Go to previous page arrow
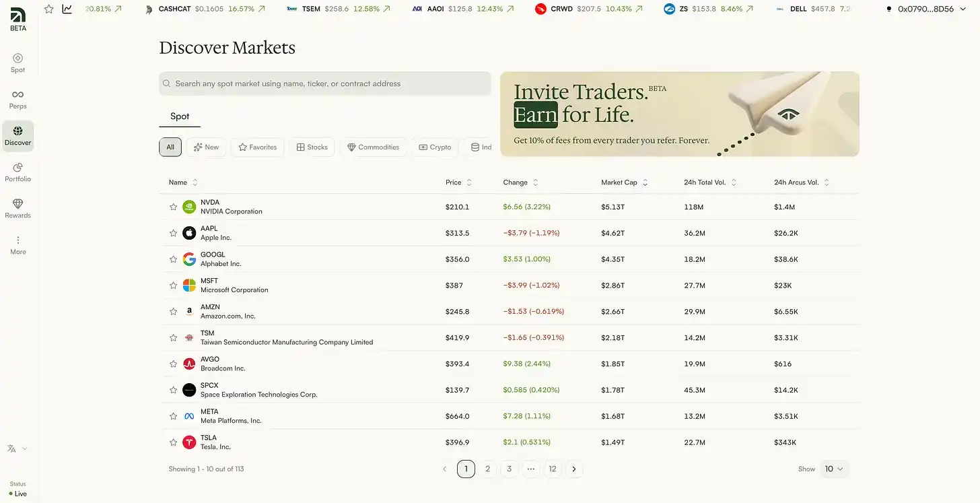This screenshot has height=503, width=980. tap(444, 469)
